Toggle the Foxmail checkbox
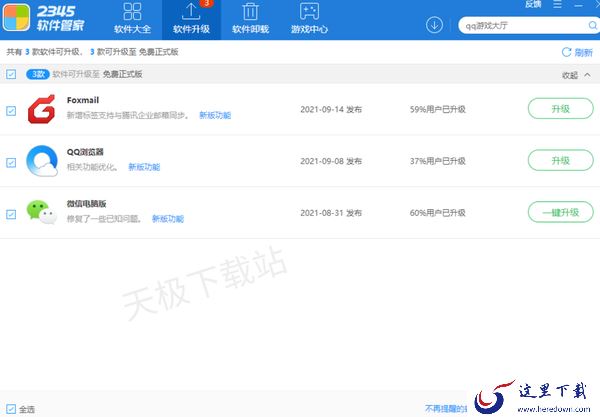This screenshot has height=417, width=600. (x=11, y=111)
